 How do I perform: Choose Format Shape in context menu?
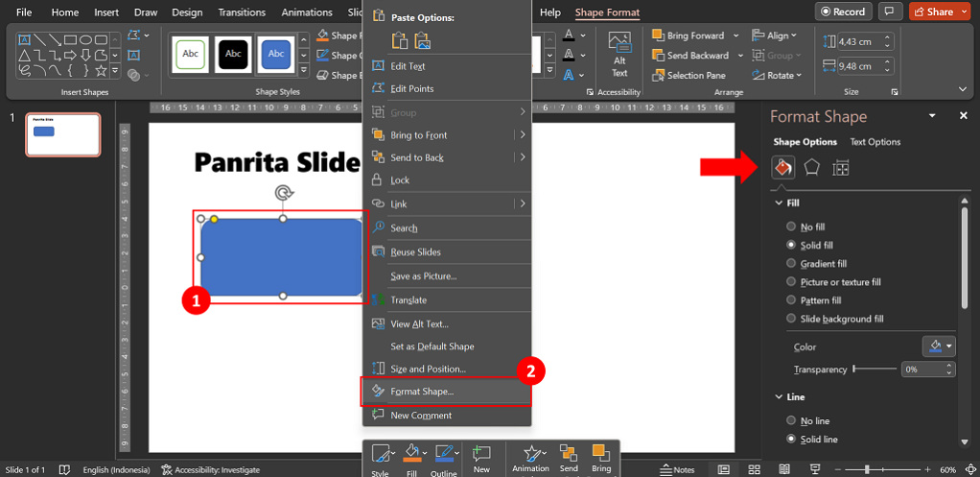tap(446, 392)
